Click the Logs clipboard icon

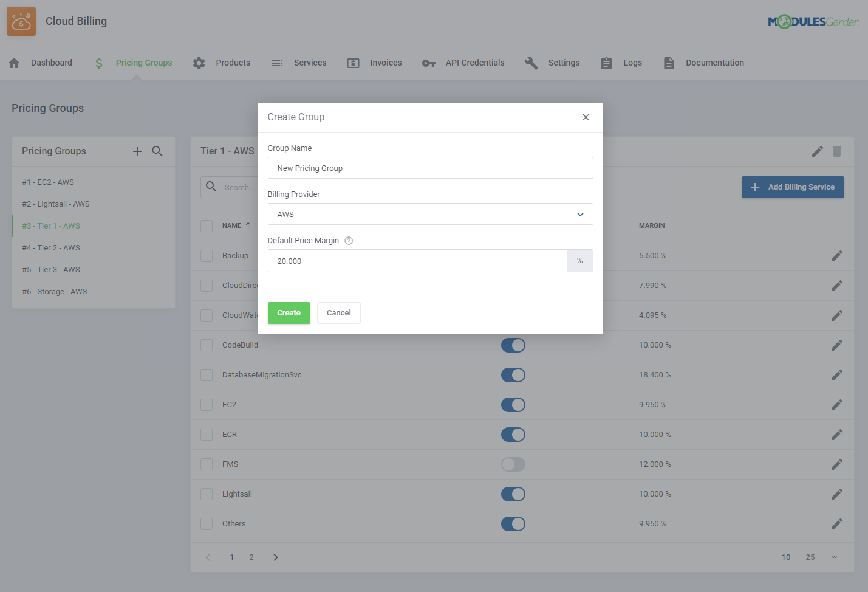tap(606, 63)
